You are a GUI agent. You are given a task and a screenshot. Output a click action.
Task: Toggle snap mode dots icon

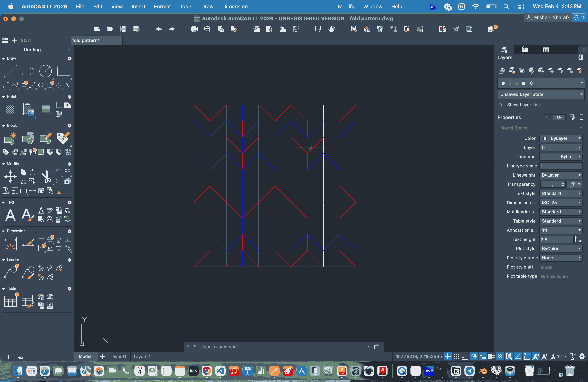pos(456,356)
